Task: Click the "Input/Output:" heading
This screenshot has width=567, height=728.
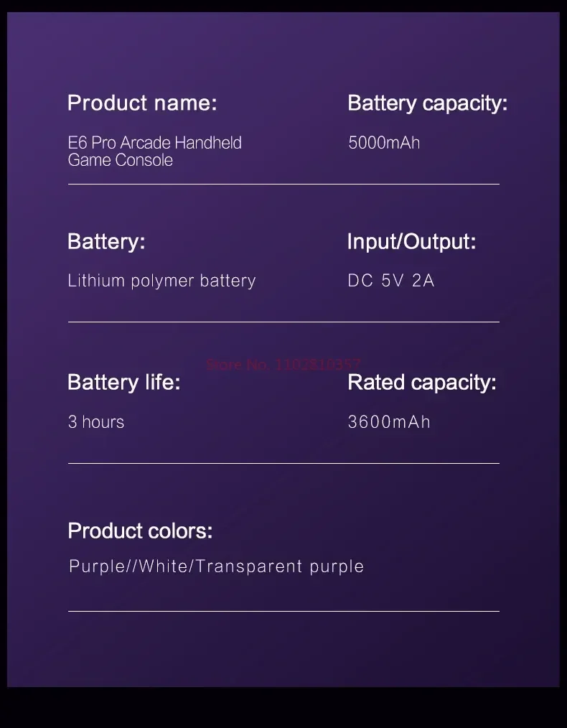Action: 411,242
